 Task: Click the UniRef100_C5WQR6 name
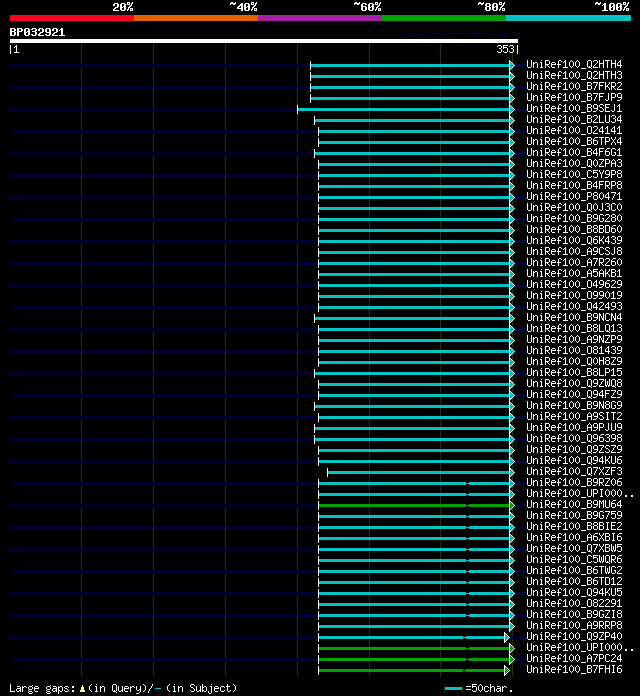[574, 560]
